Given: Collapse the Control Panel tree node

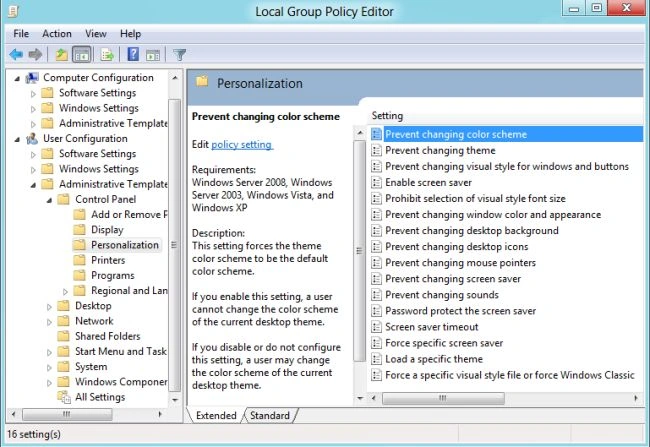Looking at the screenshot, I should [49, 200].
